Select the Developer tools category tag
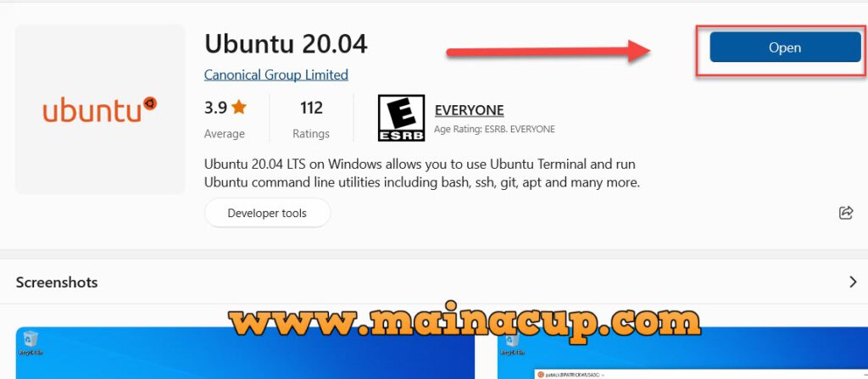Image resolution: width=868 pixels, height=379 pixels. click(267, 214)
